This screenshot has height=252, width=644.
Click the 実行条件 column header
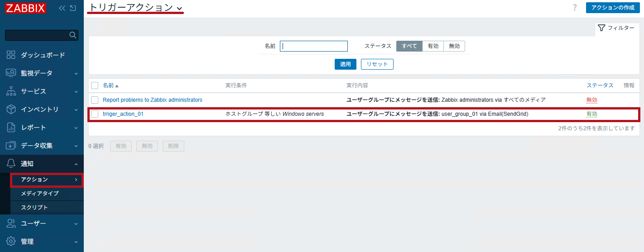(x=236, y=86)
